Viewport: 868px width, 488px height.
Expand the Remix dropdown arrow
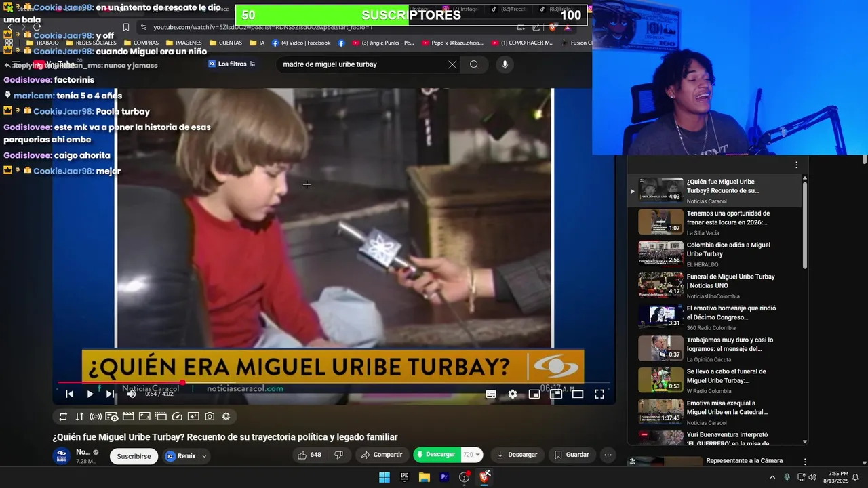(x=204, y=456)
